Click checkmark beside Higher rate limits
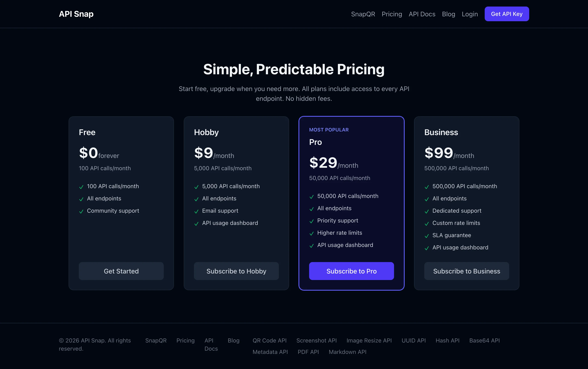This screenshot has width=588, height=369. pyautogui.click(x=312, y=233)
